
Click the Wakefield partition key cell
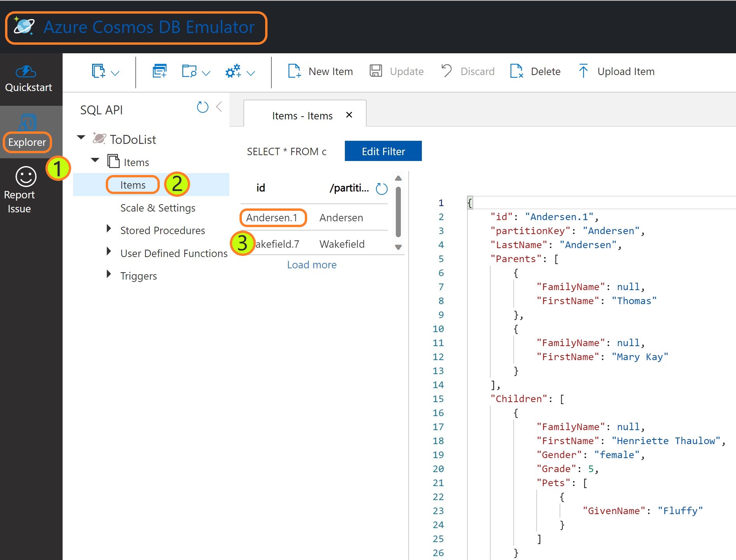pyautogui.click(x=342, y=244)
